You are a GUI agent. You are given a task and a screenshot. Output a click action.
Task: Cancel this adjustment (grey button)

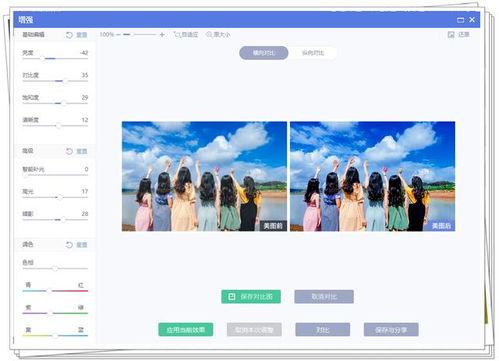[254, 330]
